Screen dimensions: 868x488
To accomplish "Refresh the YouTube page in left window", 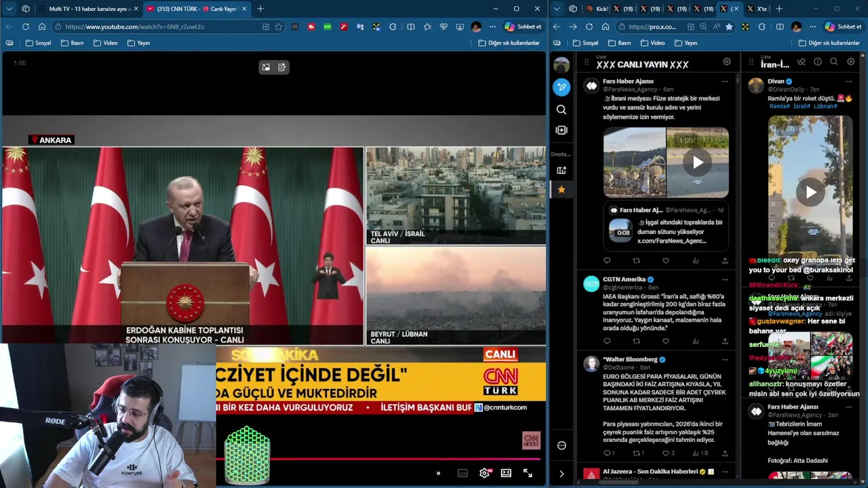I will [25, 26].
